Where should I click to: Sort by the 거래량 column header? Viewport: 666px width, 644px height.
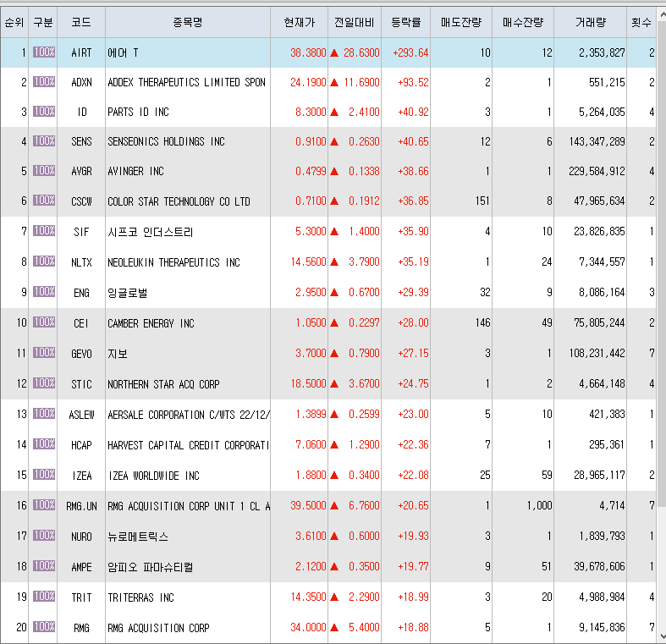[x=591, y=22]
